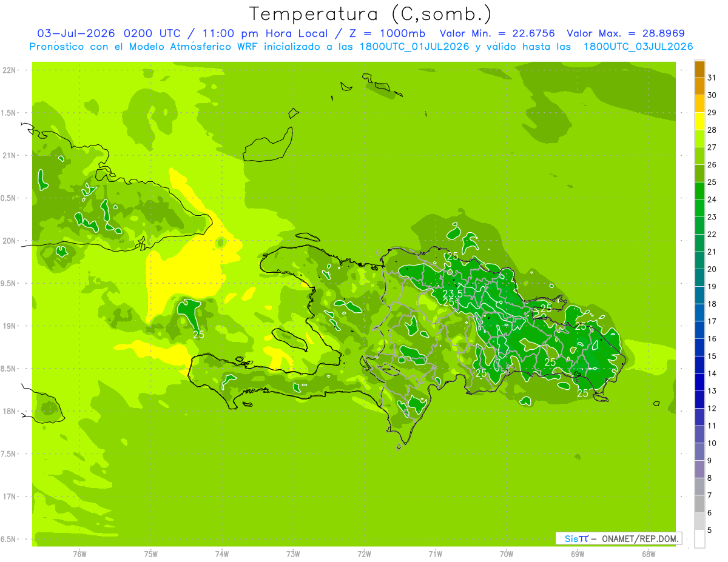
Task: Select the '73W' longitude label
Action: point(293,554)
